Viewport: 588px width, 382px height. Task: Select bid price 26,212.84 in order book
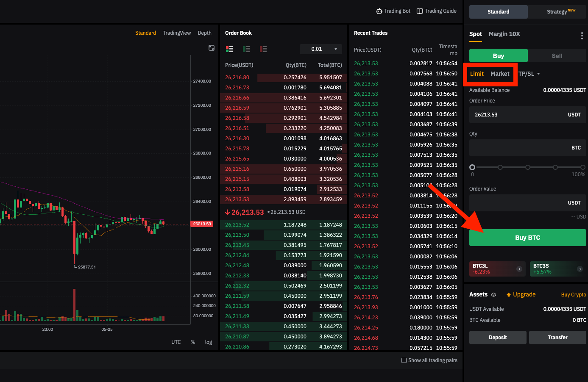coord(237,255)
